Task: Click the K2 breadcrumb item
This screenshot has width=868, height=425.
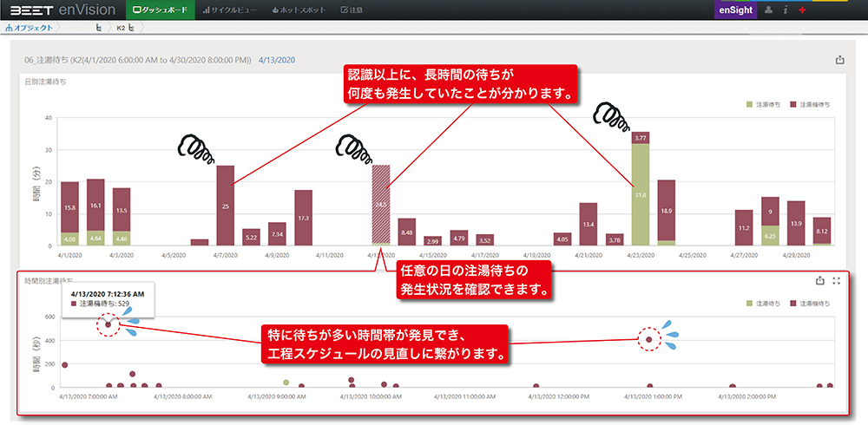Action: [x=121, y=27]
